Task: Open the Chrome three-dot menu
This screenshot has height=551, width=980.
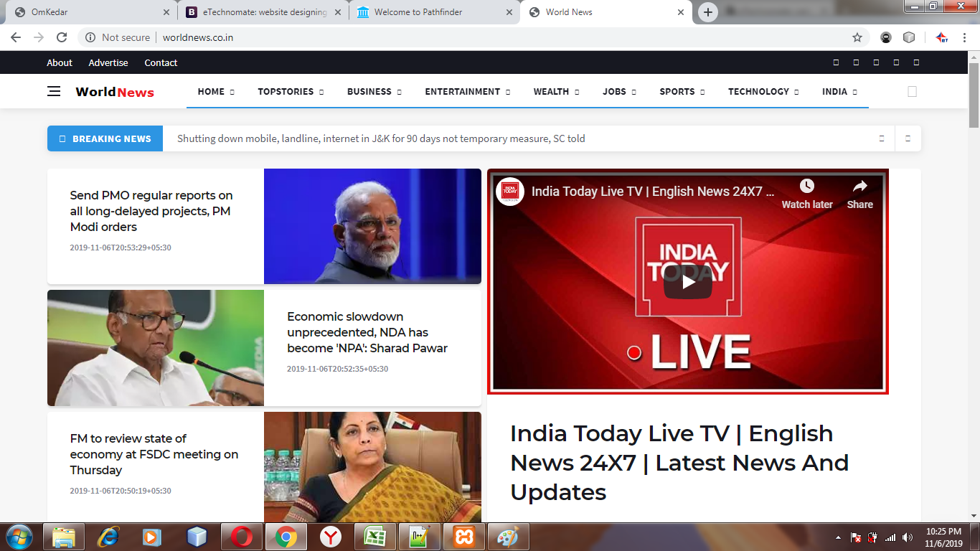Action: [x=965, y=37]
